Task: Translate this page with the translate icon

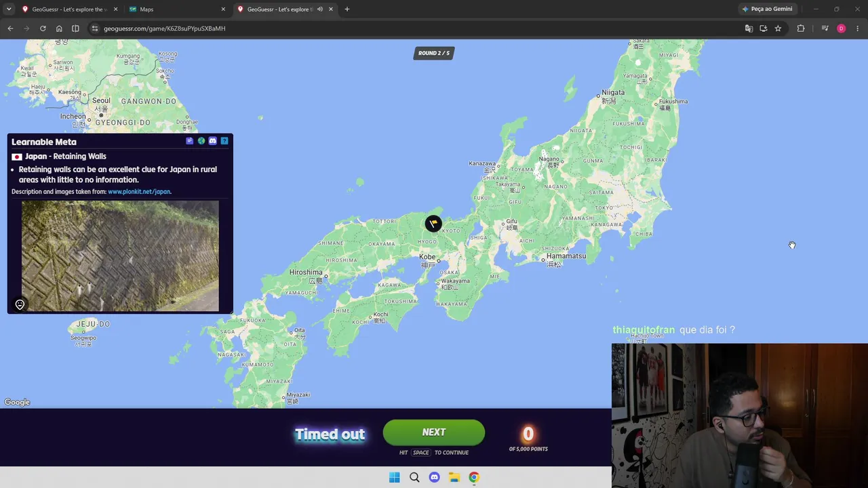Action: click(x=749, y=28)
